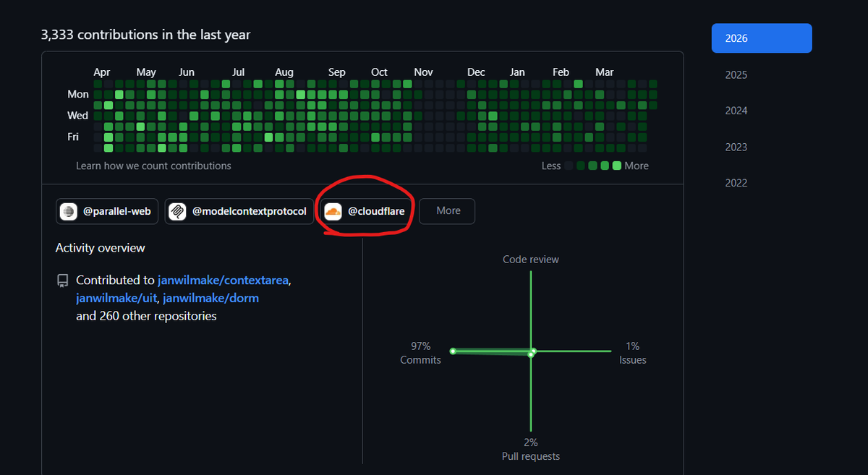868x475 pixels.
Task: Click the 97% Commits label
Action: [420, 353]
